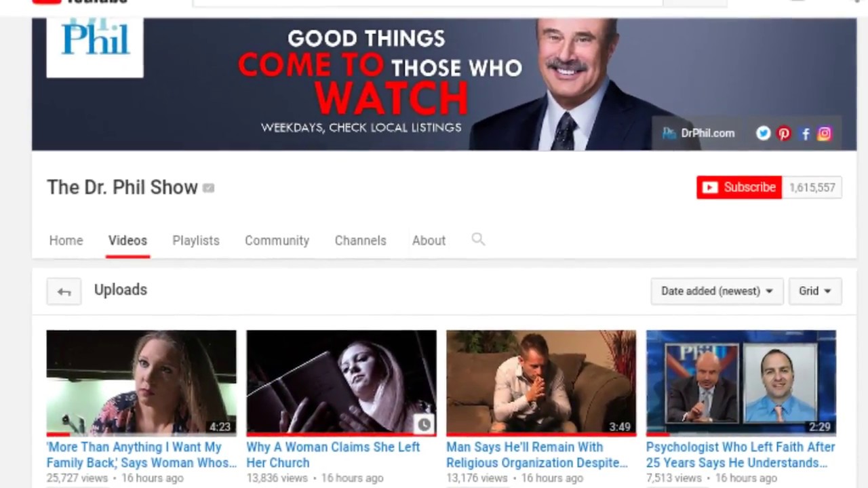Open 'Man Says He'll Remain With Religious Organization' title
Viewport: 868px width, 488px height.
(x=537, y=455)
